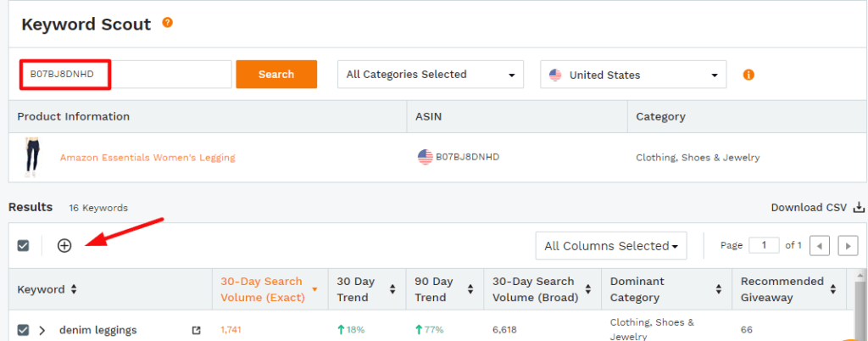Viewport: 868px width, 341px height.
Task: Click the B07BJ8DNHD ASIN in the product row
Action: tap(467, 157)
